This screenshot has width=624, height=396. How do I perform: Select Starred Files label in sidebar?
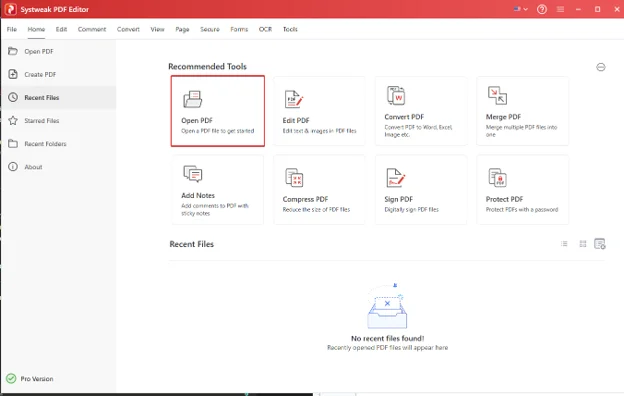pos(42,121)
